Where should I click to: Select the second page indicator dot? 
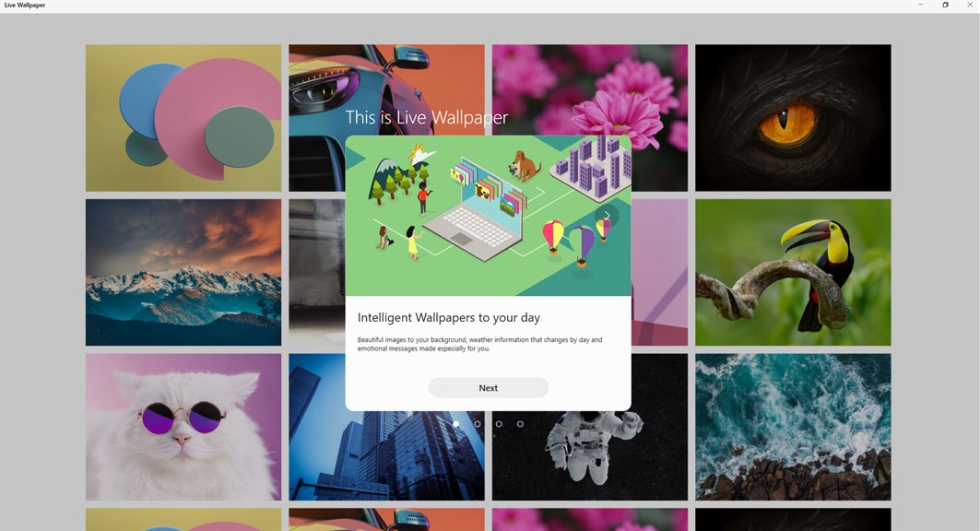[478, 424]
